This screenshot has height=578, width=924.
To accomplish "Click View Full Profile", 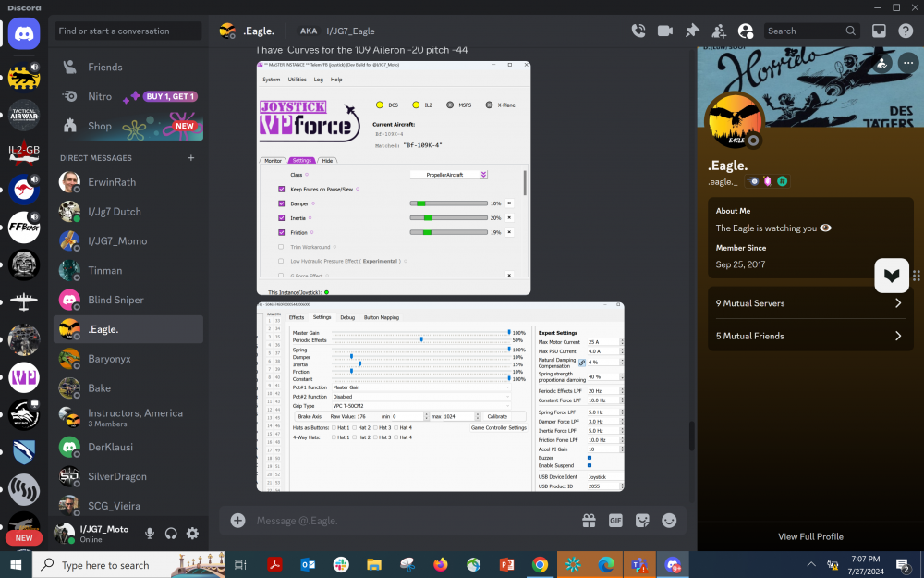I will 810,536.
